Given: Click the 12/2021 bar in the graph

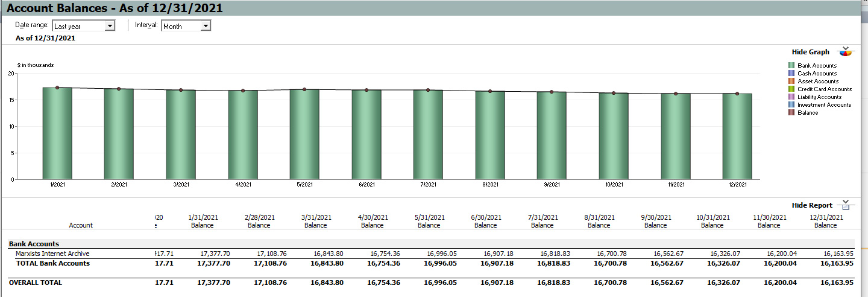Looking at the screenshot, I should coord(737,136).
